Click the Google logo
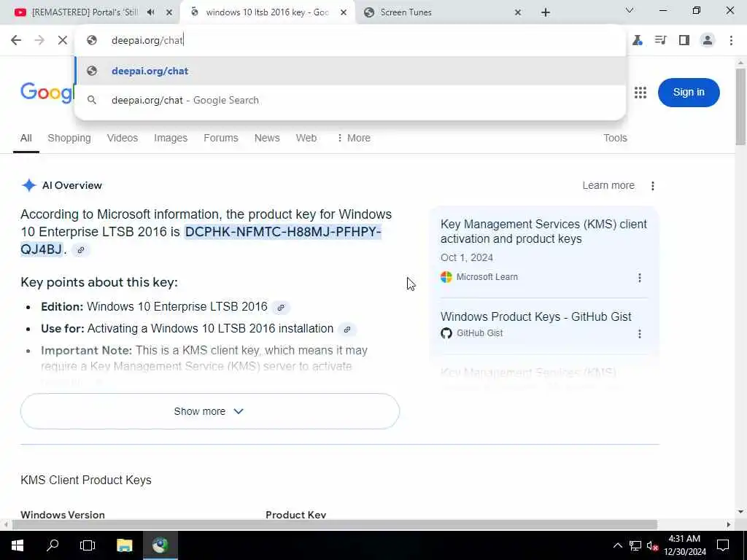This screenshot has width=747, height=560. [x=46, y=92]
